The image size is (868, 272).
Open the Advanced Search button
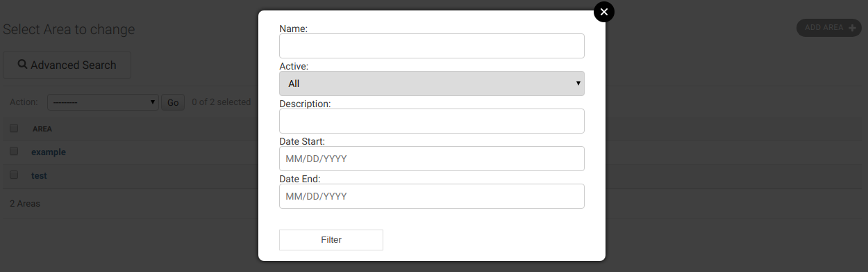click(x=67, y=65)
